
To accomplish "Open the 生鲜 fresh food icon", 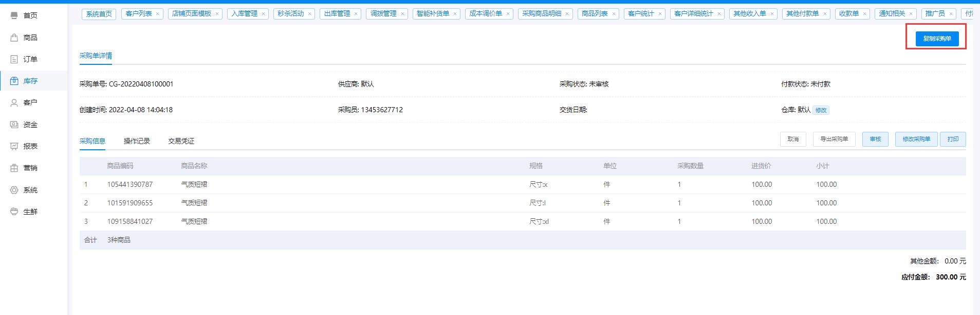I will coord(14,212).
